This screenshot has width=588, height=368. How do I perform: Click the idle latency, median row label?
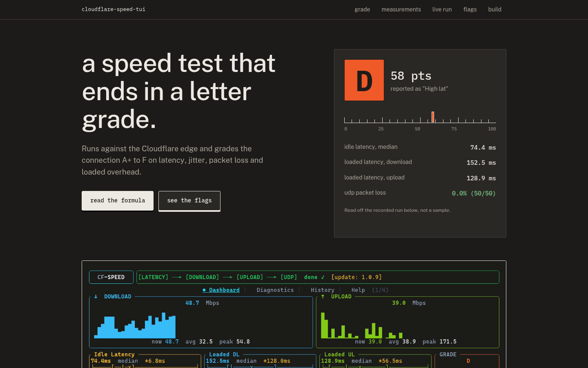coord(371,147)
